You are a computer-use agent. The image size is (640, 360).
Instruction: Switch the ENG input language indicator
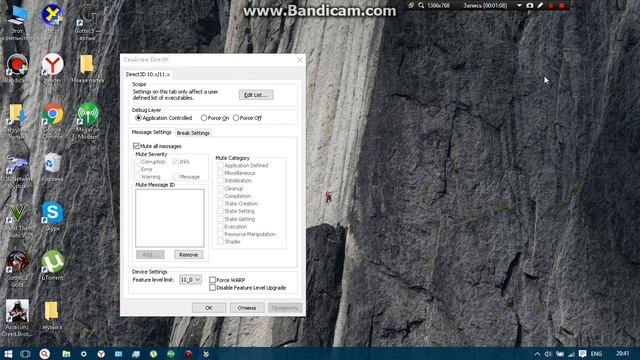596,353
